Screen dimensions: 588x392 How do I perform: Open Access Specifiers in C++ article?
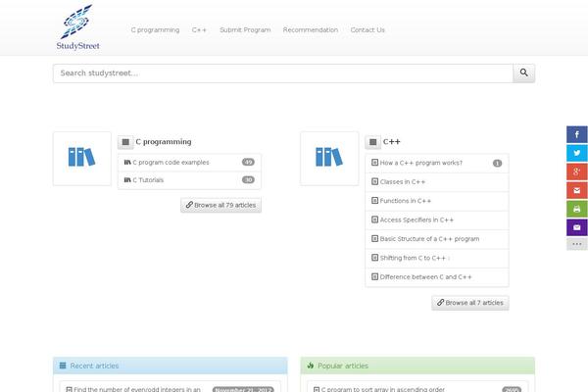[x=416, y=220]
